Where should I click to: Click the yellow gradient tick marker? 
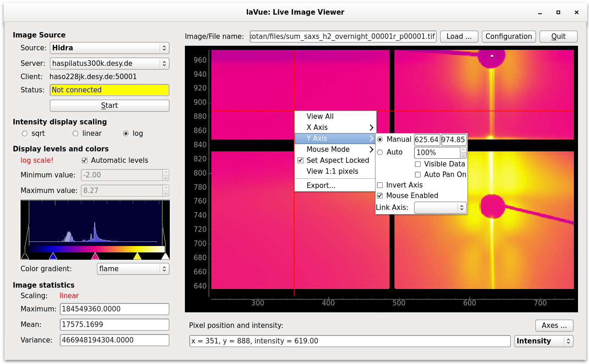pos(137,256)
